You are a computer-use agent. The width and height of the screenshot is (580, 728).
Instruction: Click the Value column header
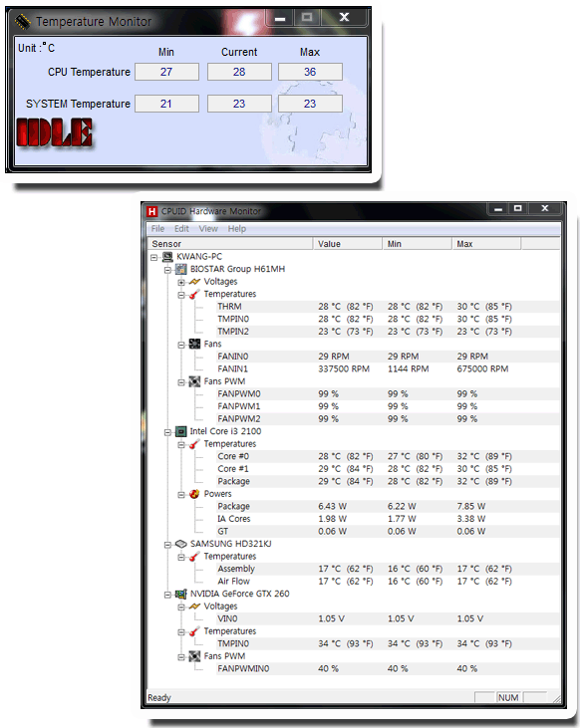(348, 244)
